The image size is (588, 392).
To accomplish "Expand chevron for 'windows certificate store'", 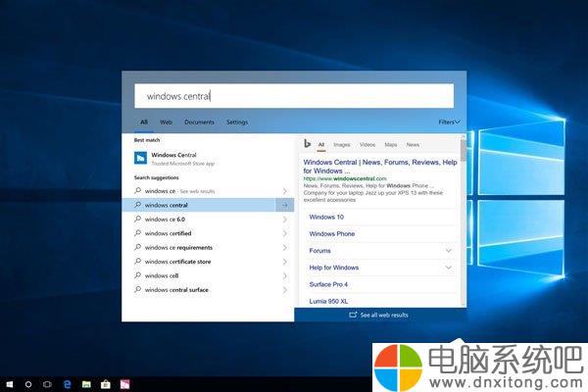I will [x=284, y=262].
